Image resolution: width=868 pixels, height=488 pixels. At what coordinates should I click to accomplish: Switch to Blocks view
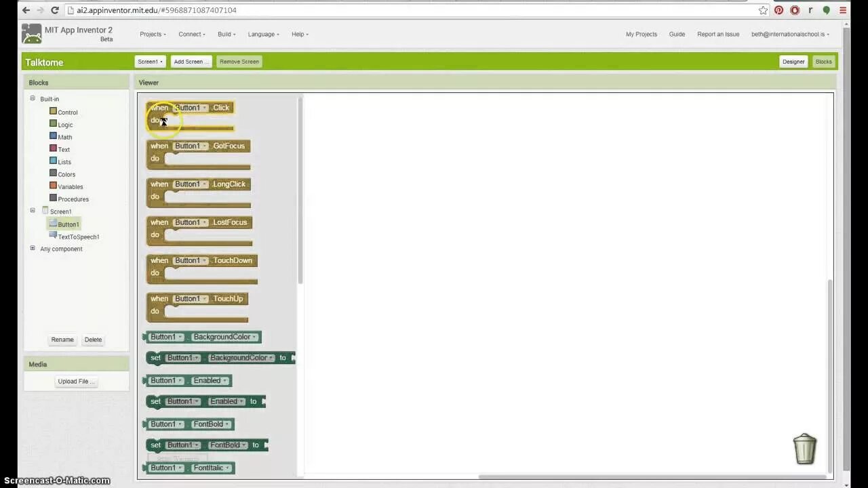pyautogui.click(x=823, y=62)
